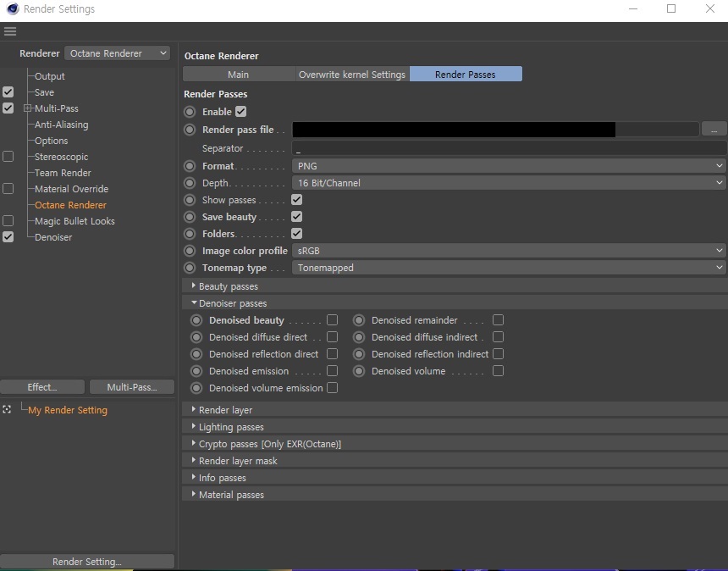Enable the Denoised remainder checkbox

click(499, 320)
